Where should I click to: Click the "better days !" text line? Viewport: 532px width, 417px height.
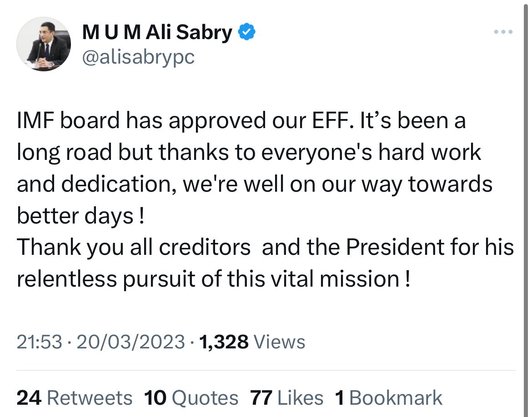[x=81, y=216]
